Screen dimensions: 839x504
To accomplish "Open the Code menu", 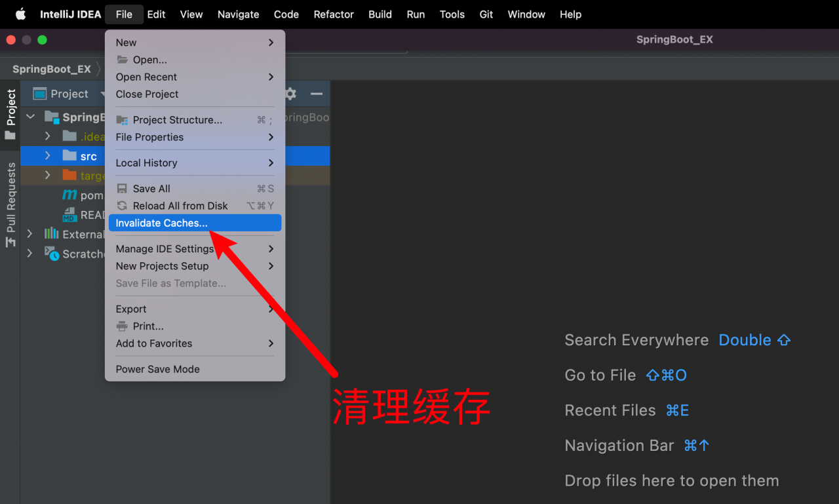I will (x=286, y=14).
